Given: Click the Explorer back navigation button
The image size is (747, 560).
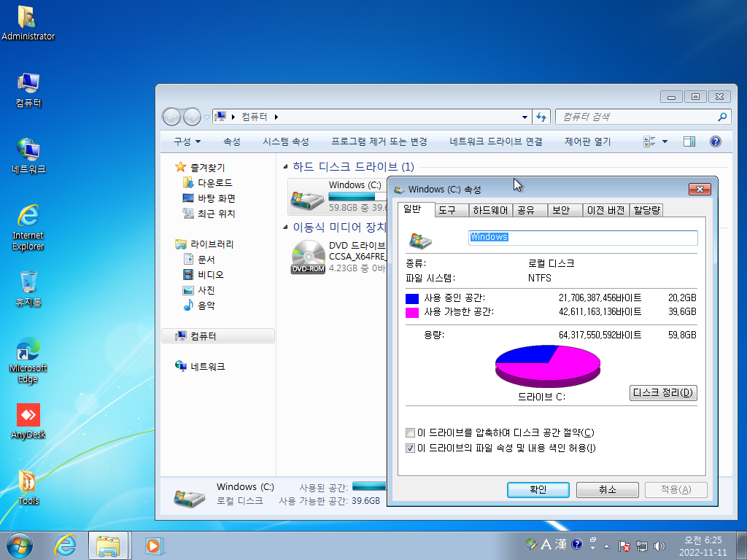Looking at the screenshot, I should tap(171, 117).
